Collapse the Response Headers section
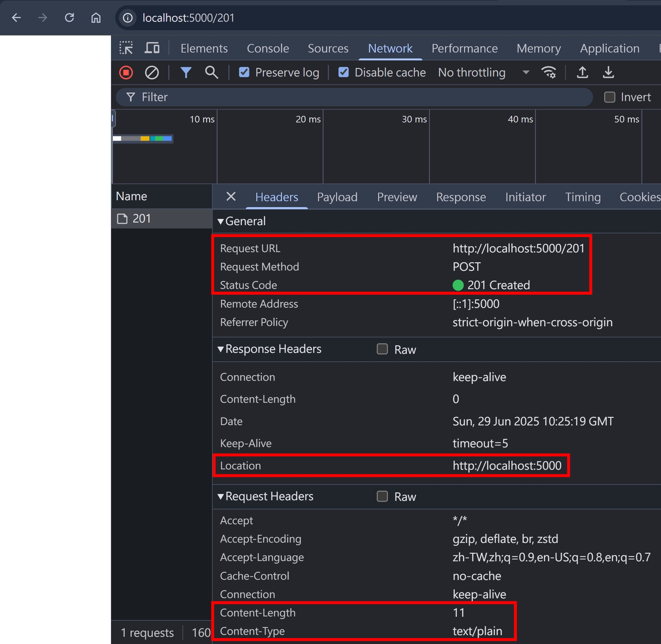The image size is (661, 644). tap(221, 349)
